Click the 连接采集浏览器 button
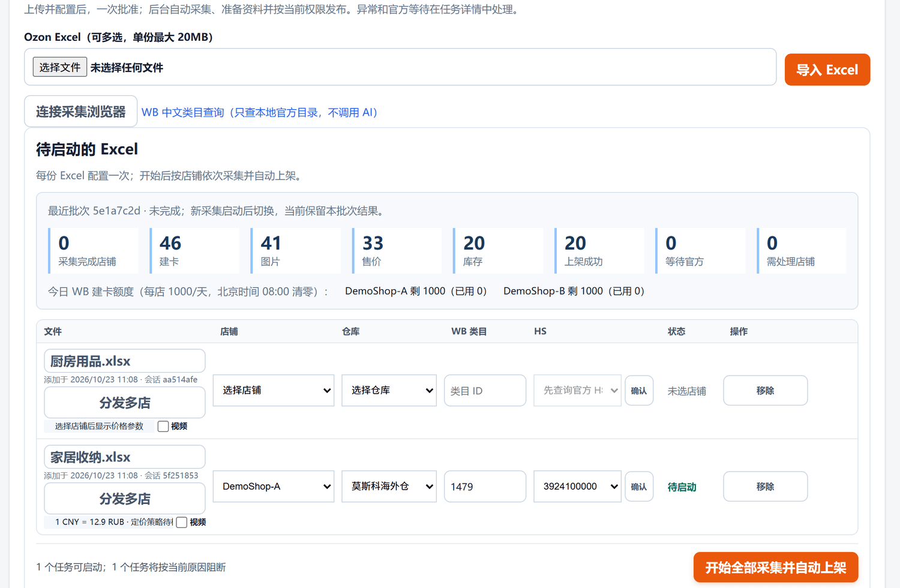Viewport: 900px width, 588px height. [81, 112]
